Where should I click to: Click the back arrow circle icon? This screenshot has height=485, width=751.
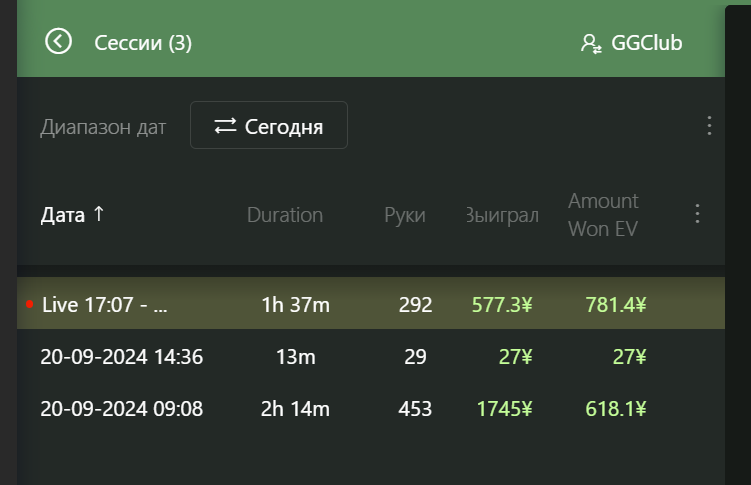coord(58,42)
